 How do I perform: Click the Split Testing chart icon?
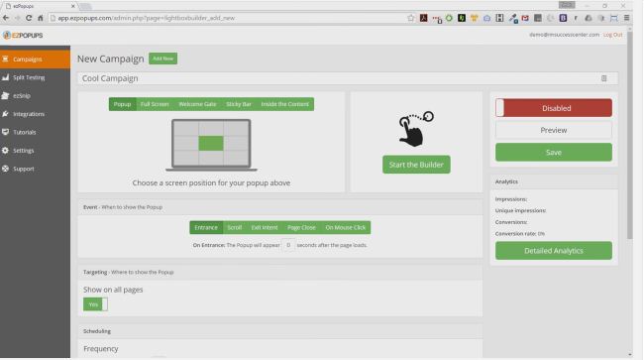pyautogui.click(x=5, y=77)
